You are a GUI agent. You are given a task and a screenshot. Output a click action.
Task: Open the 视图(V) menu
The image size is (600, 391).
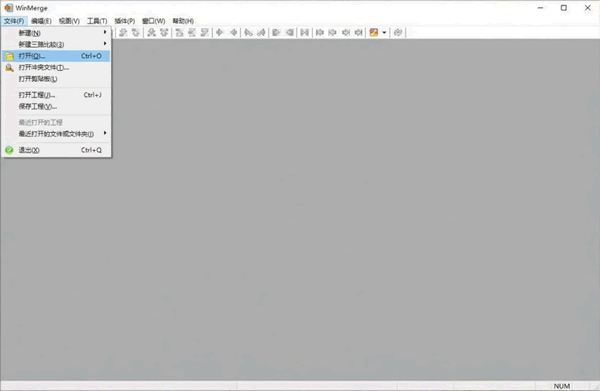69,21
